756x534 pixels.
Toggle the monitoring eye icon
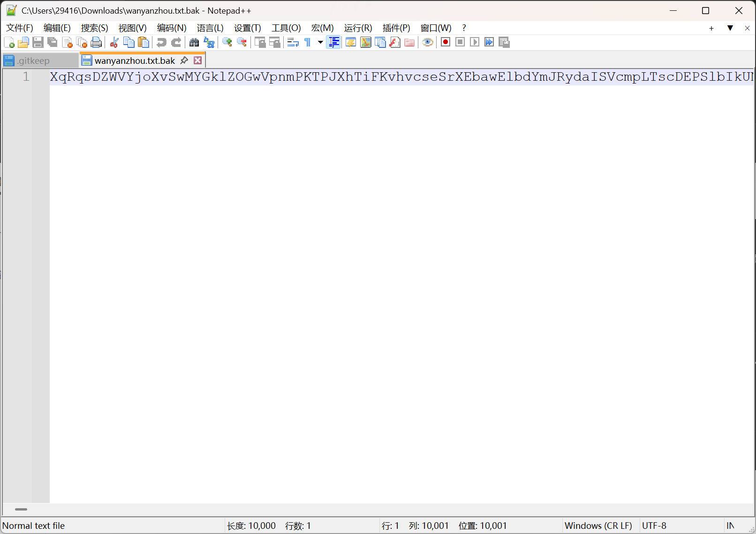427,43
